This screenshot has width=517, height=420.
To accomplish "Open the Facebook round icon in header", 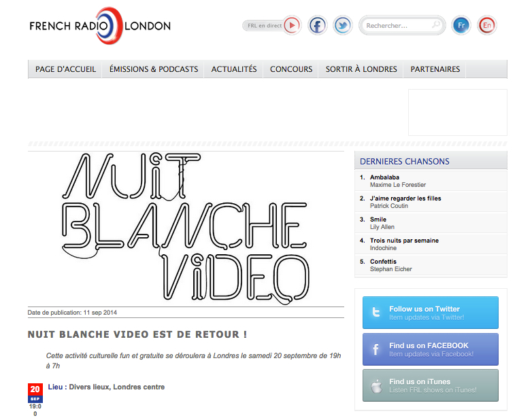I will click(317, 25).
